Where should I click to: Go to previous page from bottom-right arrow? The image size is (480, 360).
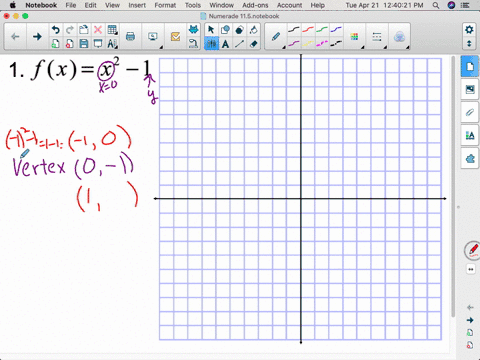[x=470, y=307]
